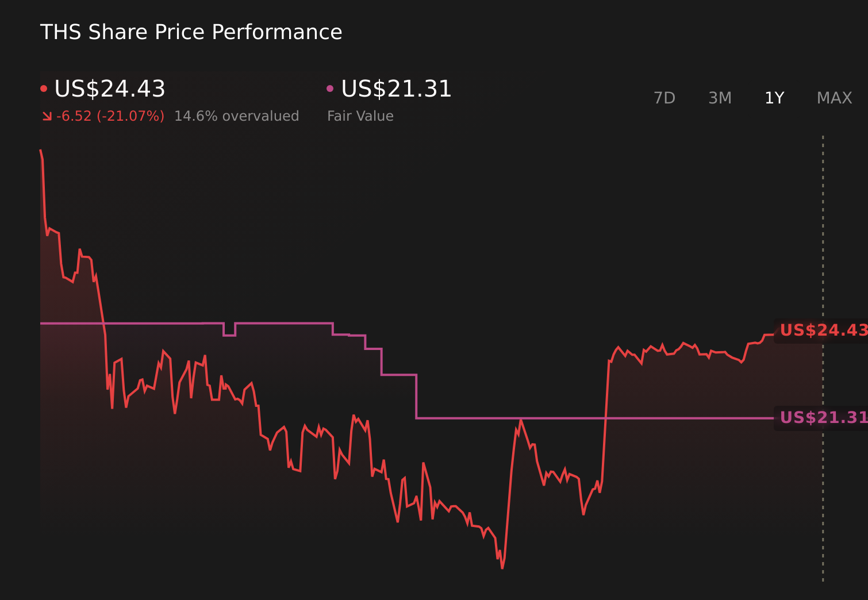Toggle the MAX time range
The height and width of the screenshot is (600, 868).
pyautogui.click(x=834, y=98)
